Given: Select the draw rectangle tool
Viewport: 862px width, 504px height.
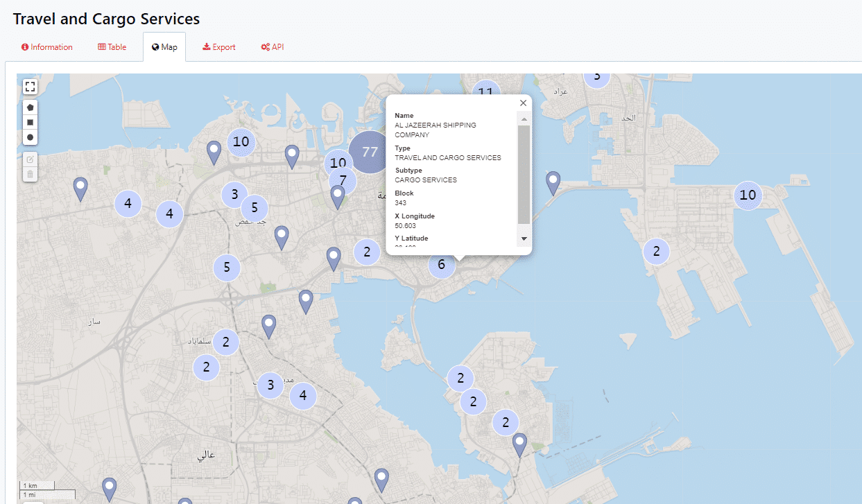Looking at the screenshot, I should click(x=30, y=123).
